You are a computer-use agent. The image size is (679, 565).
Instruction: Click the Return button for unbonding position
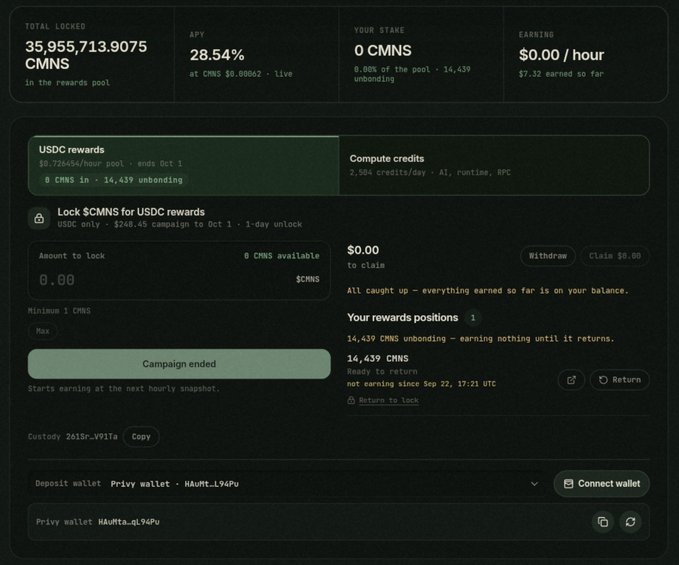(620, 380)
